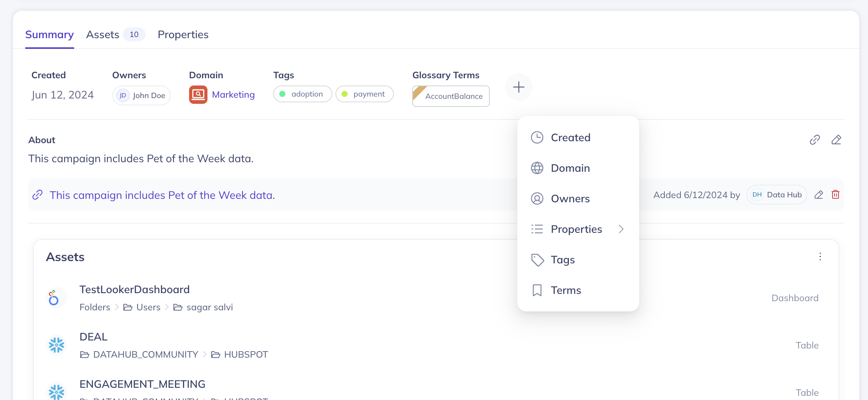Click DH avatar in Data Hub chip
This screenshot has width=868, height=400.
[x=757, y=195]
